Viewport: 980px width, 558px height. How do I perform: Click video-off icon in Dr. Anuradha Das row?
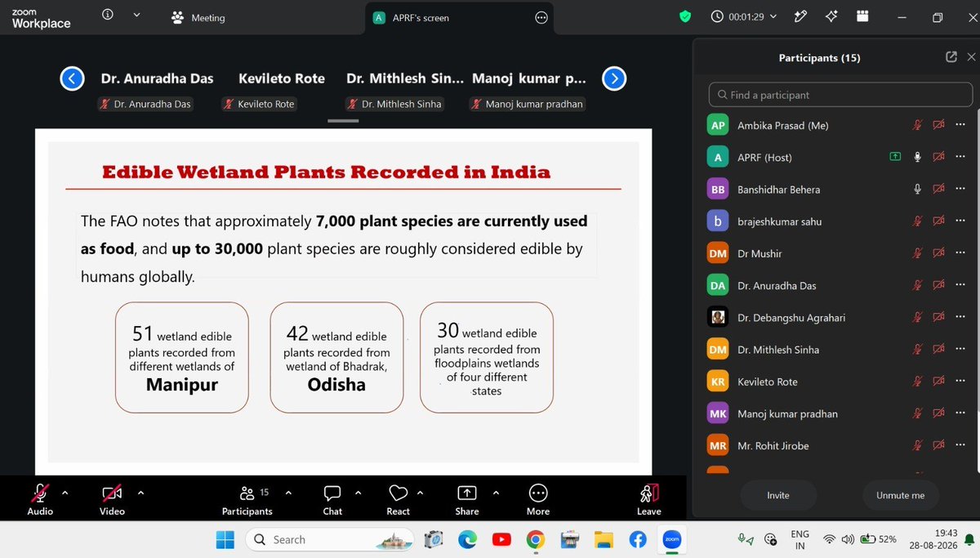(x=939, y=285)
